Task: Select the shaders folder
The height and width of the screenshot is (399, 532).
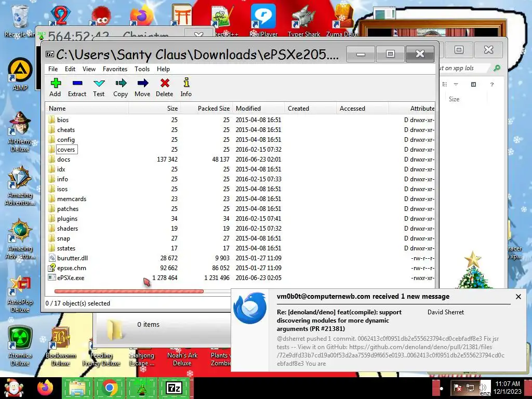Action: (68, 229)
